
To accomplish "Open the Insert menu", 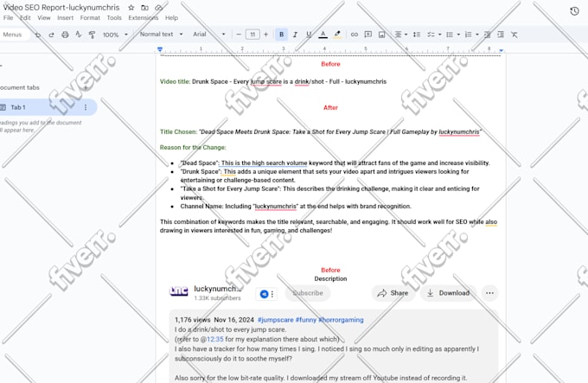I will [65, 17].
